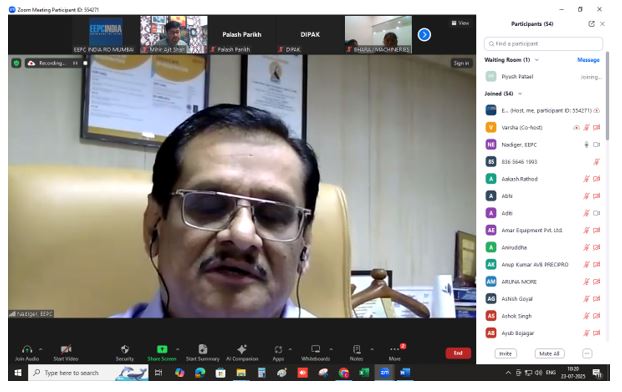
Task: Open the Notes icon in toolbar
Action: point(357,349)
